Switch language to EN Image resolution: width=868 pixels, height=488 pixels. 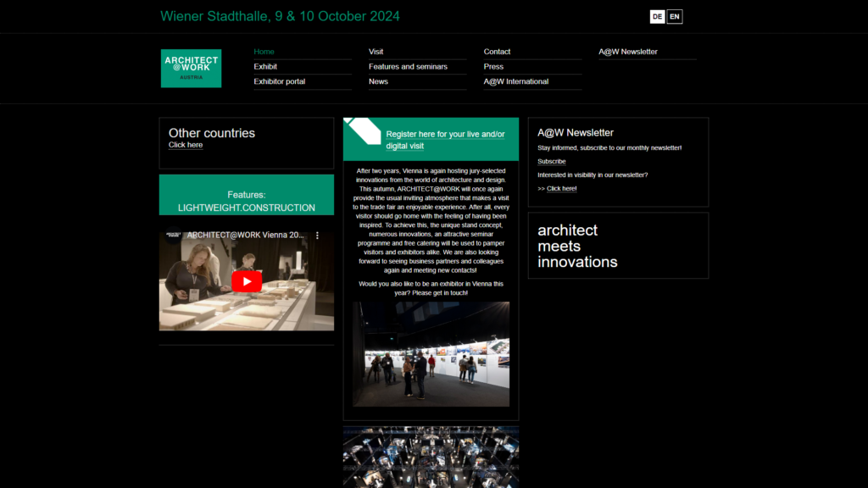click(x=674, y=17)
